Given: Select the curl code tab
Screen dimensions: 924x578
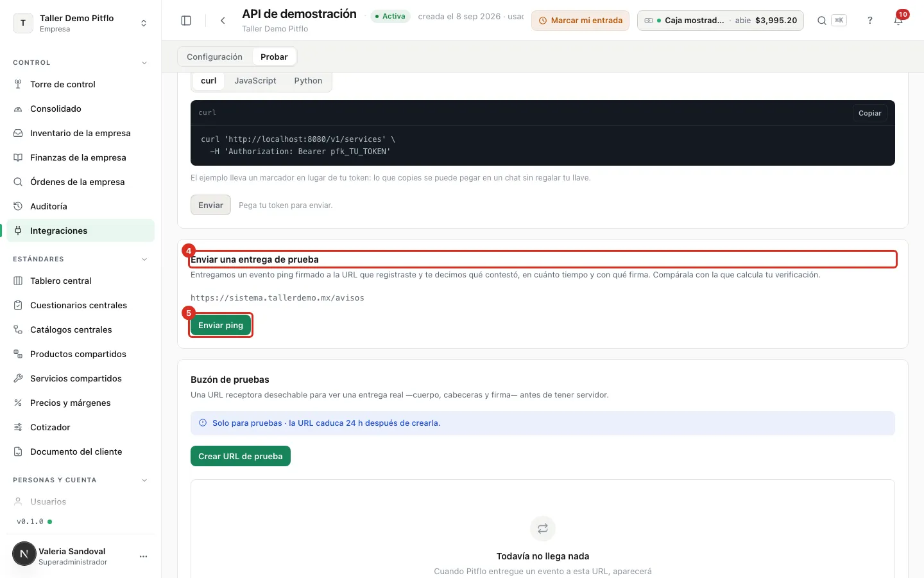Looking at the screenshot, I should coord(209,80).
